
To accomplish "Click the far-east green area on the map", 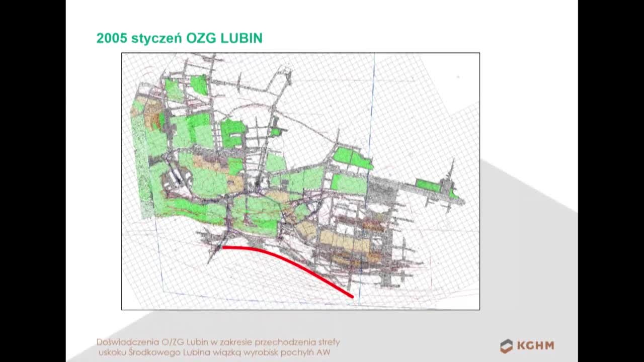I will pyautogui.click(x=428, y=186).
